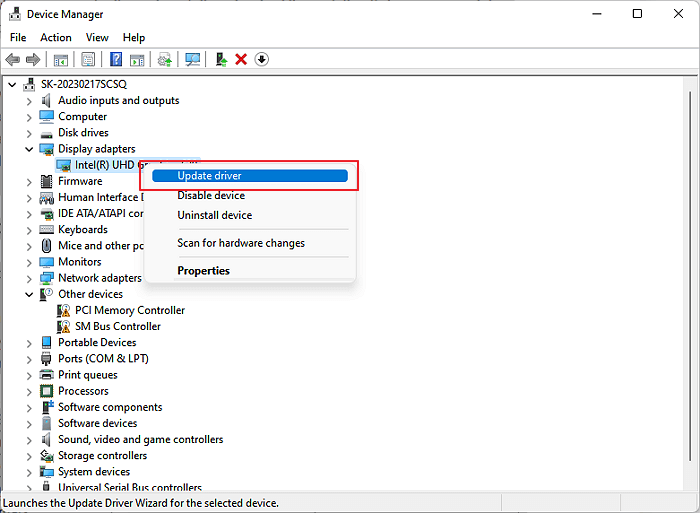Choose Disable device from context menu

pos(250,196)
